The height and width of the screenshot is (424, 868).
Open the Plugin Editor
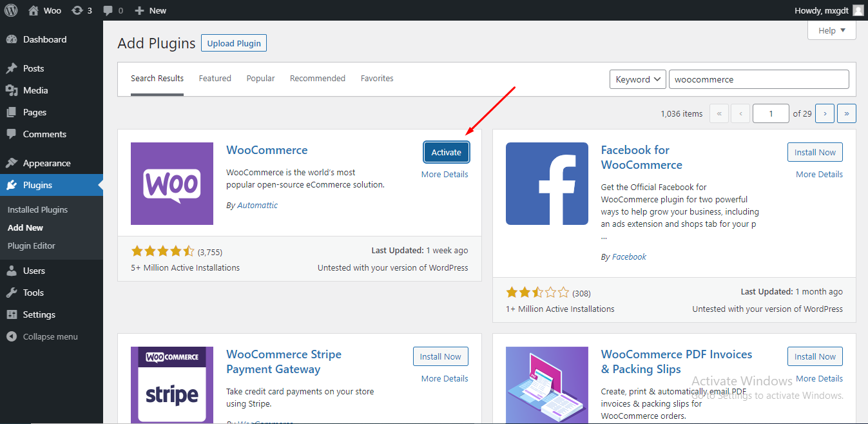[32, 246]
